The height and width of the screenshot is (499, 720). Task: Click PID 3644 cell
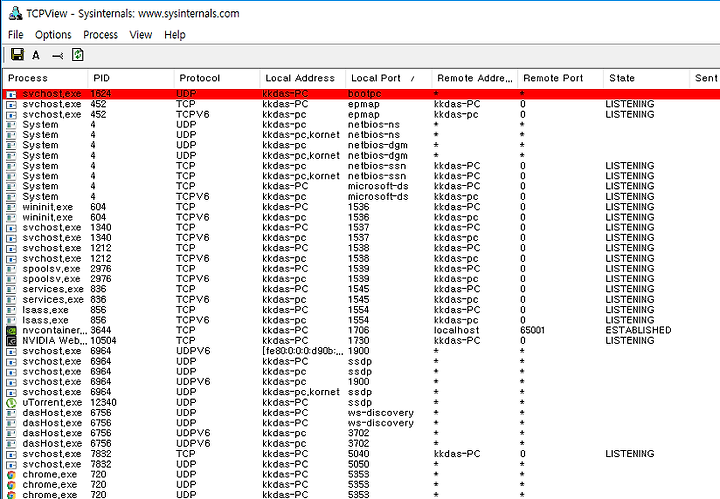click(101, 331)
